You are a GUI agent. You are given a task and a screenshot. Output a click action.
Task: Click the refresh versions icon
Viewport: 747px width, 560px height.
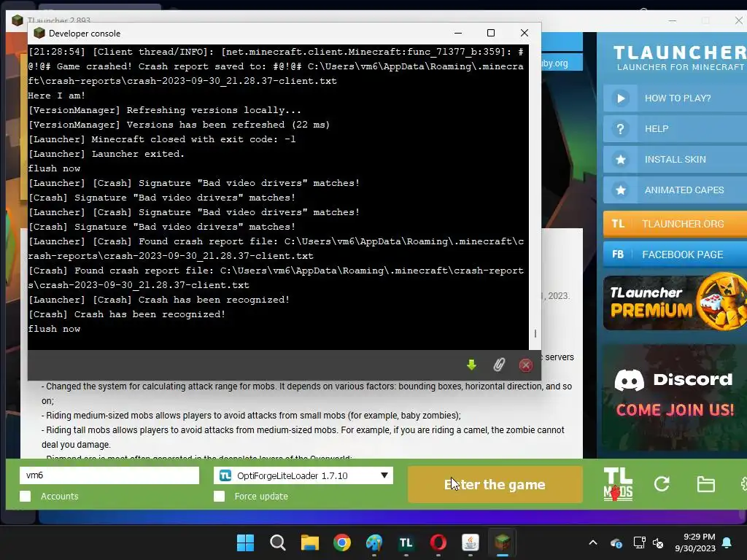(662, 484)
